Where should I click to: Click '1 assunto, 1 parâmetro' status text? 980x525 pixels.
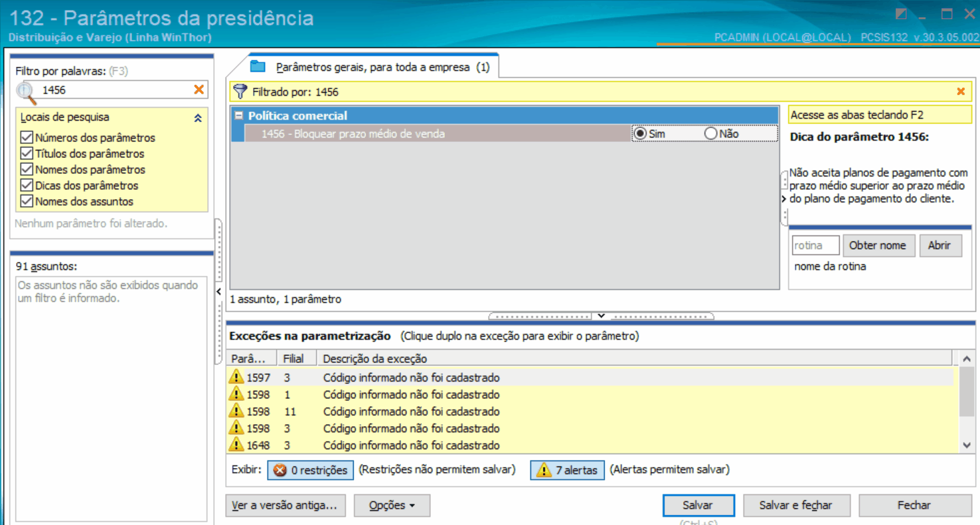[x=285, y=299]
